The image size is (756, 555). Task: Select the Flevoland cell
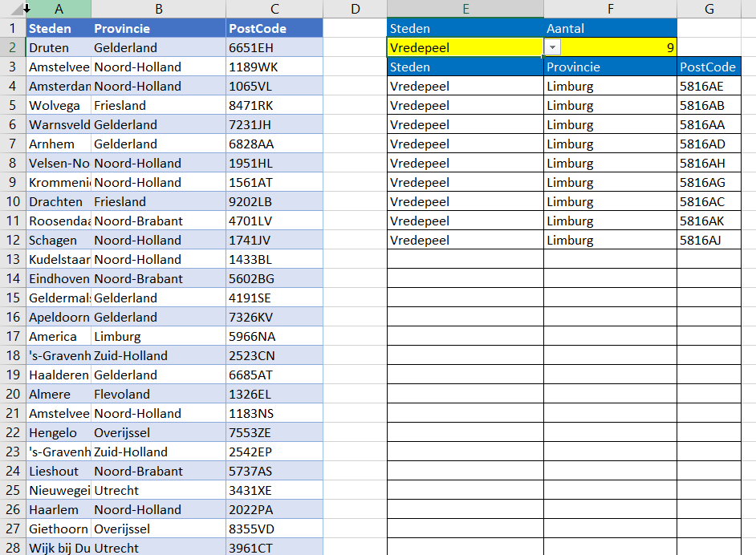[x=159, y=394]
